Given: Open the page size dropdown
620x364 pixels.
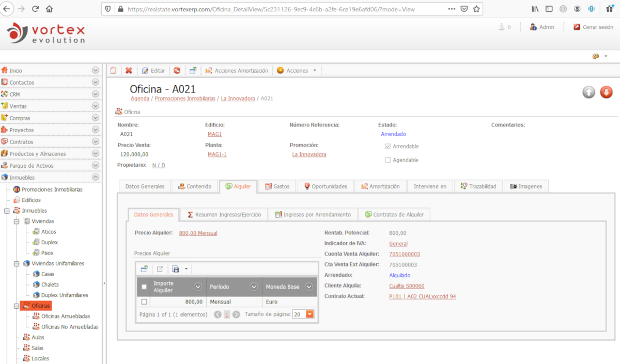Looking at the screenshot, I should 309,314.
